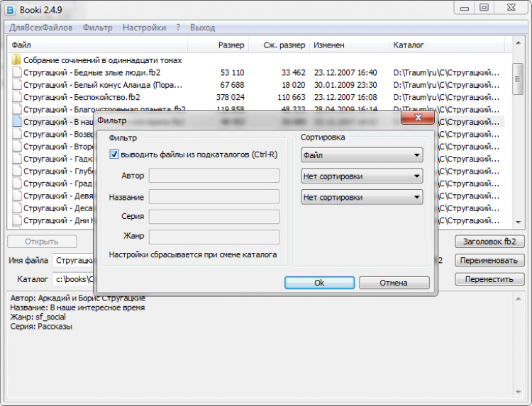Confirm filter with Ok button
Screen dimensions: 532x406
click(319, 283)
